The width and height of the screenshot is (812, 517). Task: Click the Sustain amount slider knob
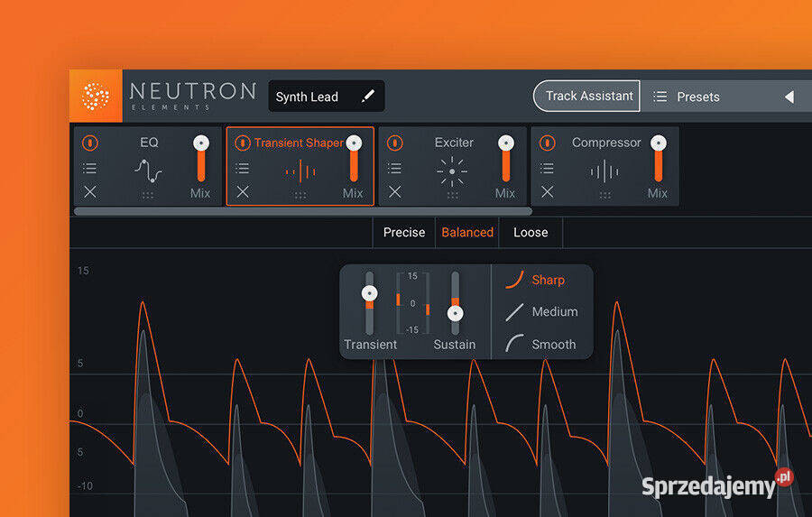point(456,313)
